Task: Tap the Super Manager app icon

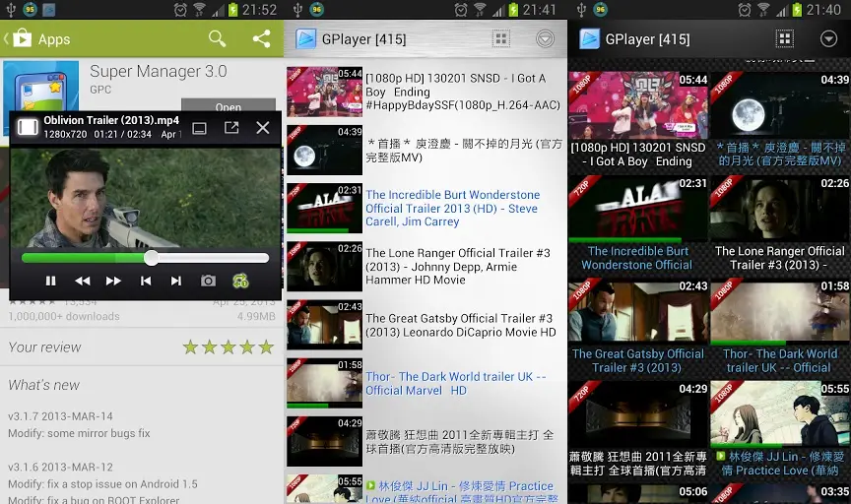Action: click(40, 87)
